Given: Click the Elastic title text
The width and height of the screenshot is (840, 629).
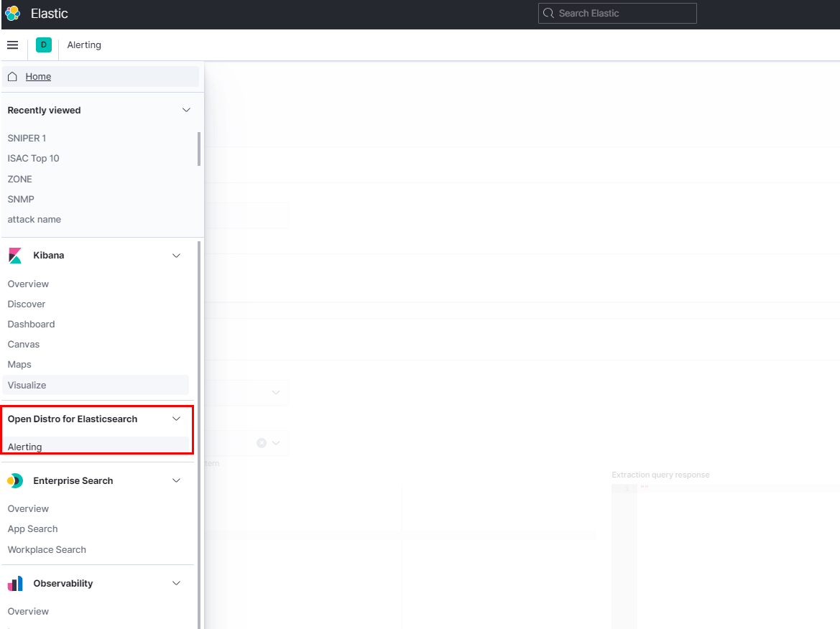Looking at the screenshot, I should point(50,14).
